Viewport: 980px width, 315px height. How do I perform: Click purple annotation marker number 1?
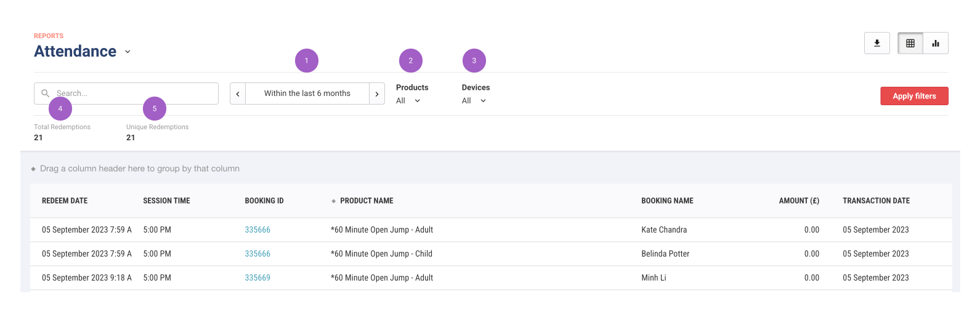point(307,61)
